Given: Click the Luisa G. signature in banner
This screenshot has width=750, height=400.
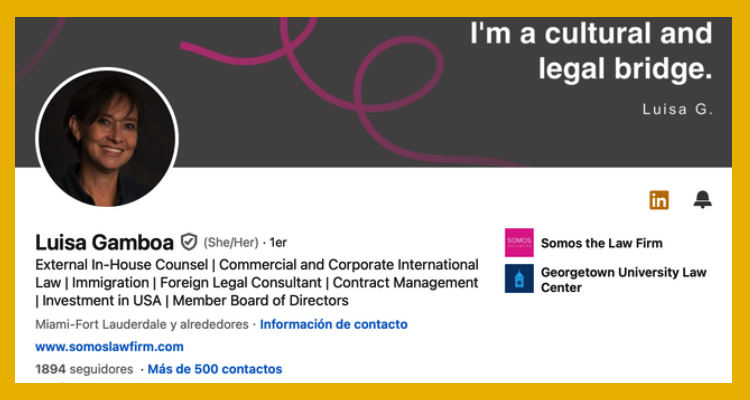Looking at the screenshot, I should [677, 110].
